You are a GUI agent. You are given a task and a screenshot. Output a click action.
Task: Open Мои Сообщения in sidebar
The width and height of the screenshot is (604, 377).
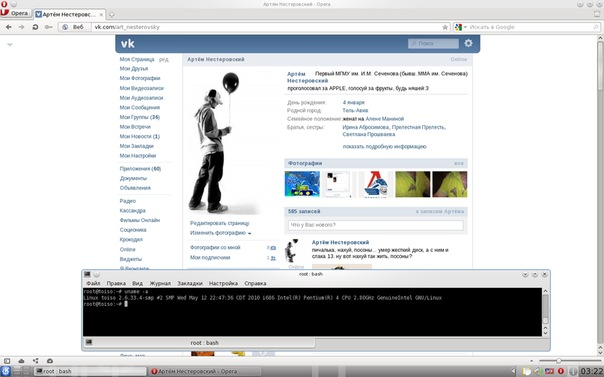pos(139,107)
